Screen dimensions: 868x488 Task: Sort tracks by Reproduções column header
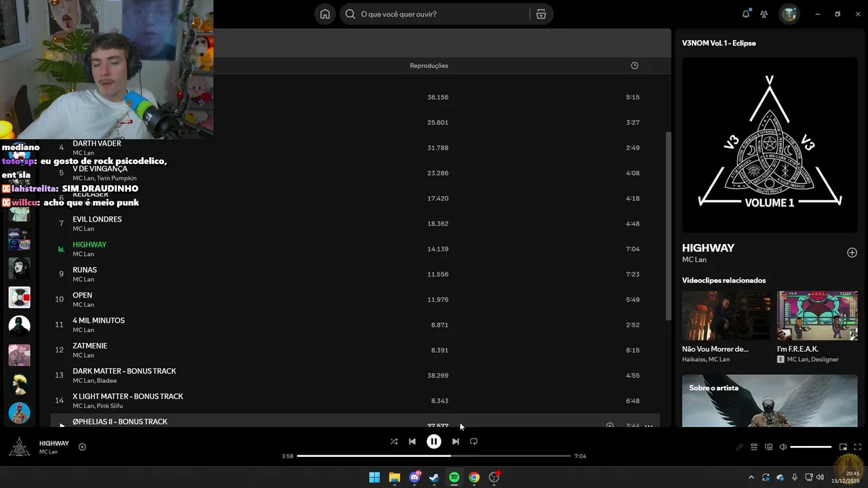(429, 66)
